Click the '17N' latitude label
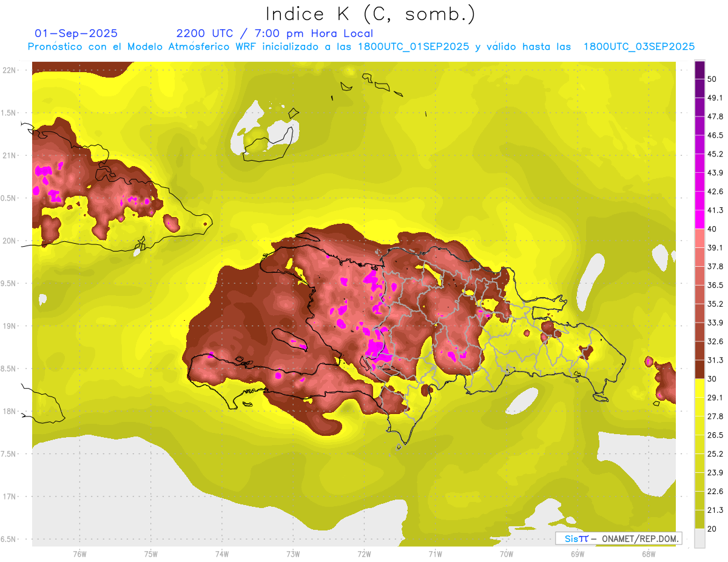728x562 pixels. tap(9, 497)
